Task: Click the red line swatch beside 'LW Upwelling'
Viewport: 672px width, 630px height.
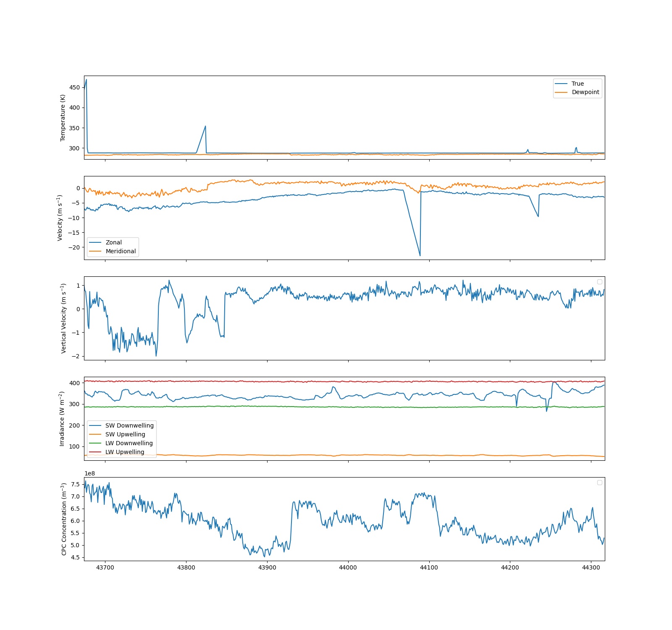Action: coord(95,452)
